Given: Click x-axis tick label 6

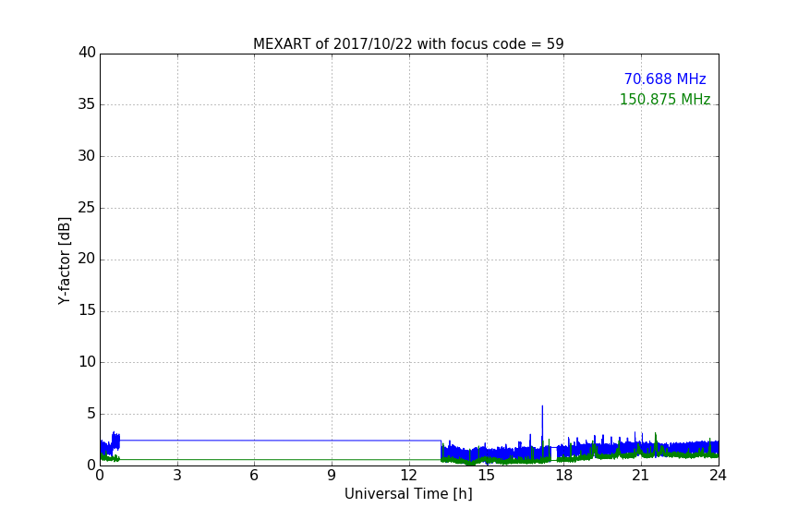Looking at the screenshot, I should (x=254, y=476).
